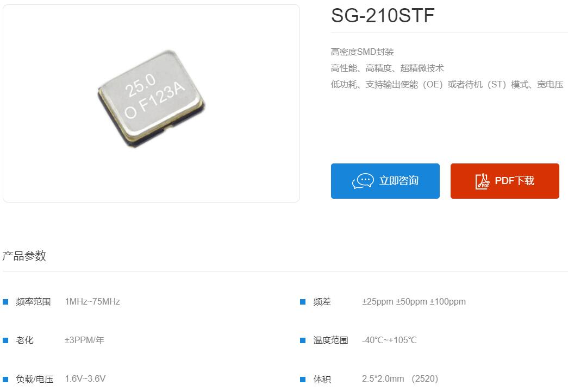Click the 2.5*2.0mm (2520) size value
Screen dimensions: 568x392
(x=400, y=378)
